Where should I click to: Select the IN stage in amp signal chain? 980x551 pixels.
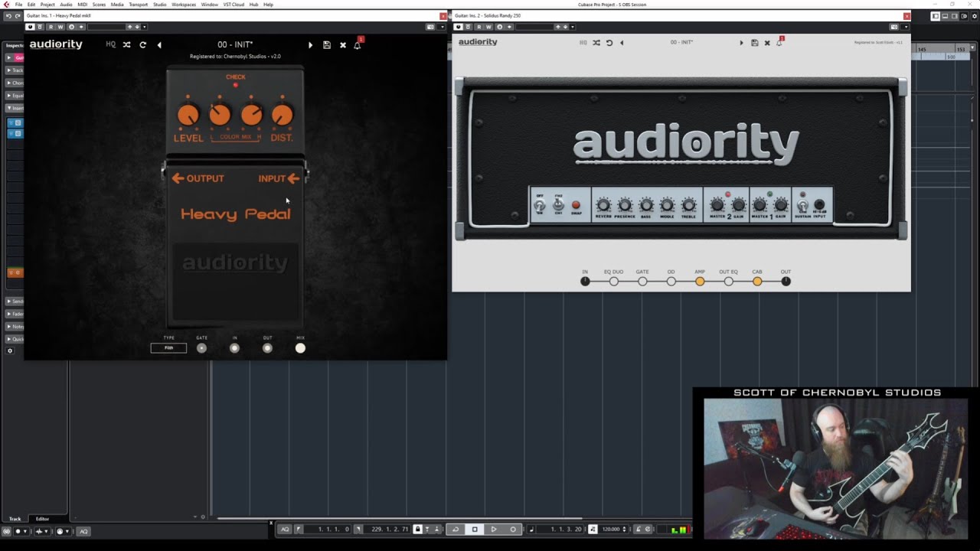click(585, 282)
